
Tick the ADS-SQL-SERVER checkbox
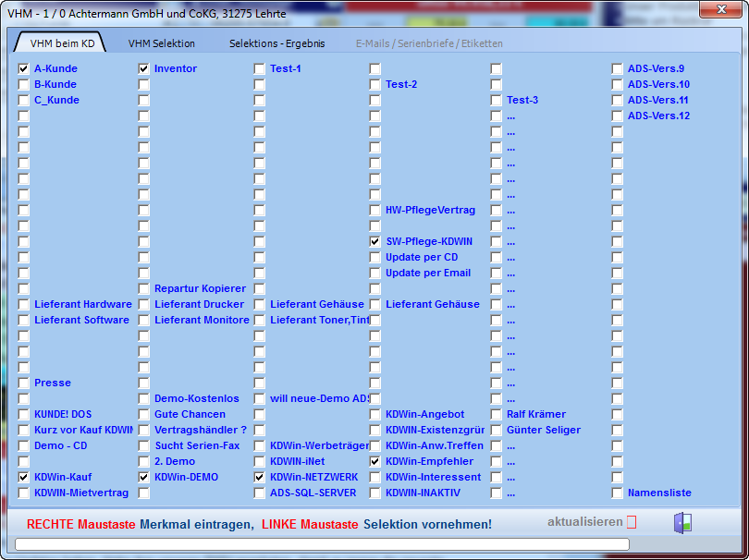260,493
